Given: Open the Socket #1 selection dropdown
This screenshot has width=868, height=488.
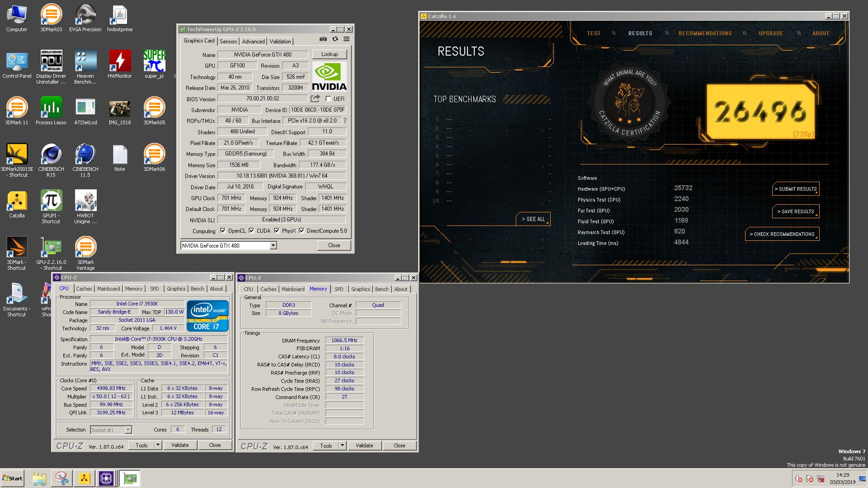Looking at the screenshot, I should pyautogui.click(x=128, y=430).
